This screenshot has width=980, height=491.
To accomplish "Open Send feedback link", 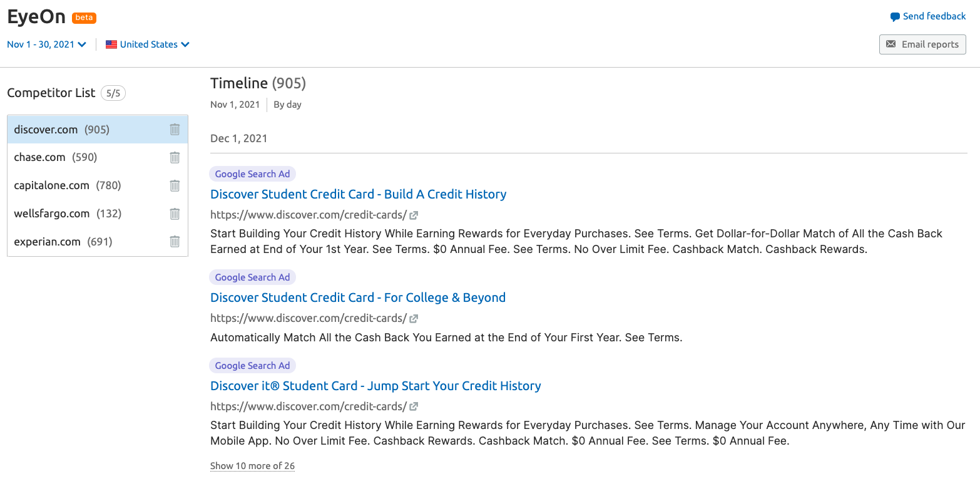I will (928, 16).
